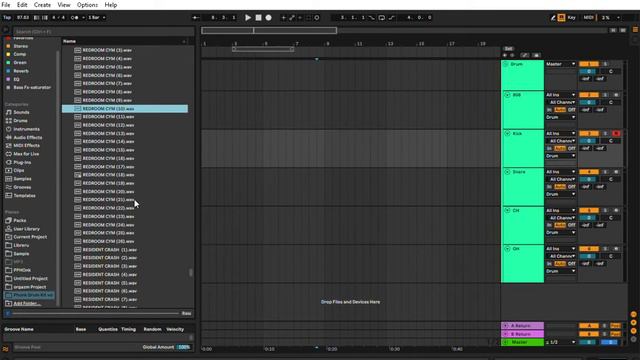Open Samples category in browser
Image resolution: width=640 pixels, height=360 pixels.
tap(22, 179)
